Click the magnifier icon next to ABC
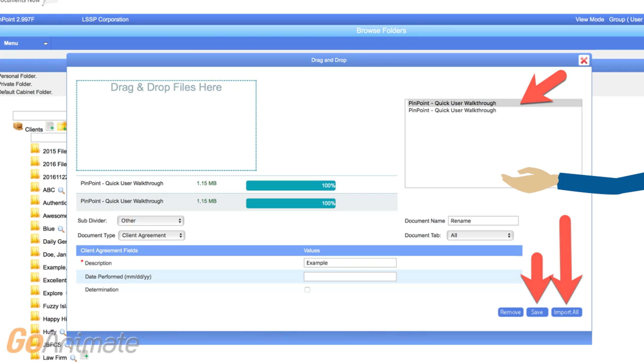 point(61,190)
